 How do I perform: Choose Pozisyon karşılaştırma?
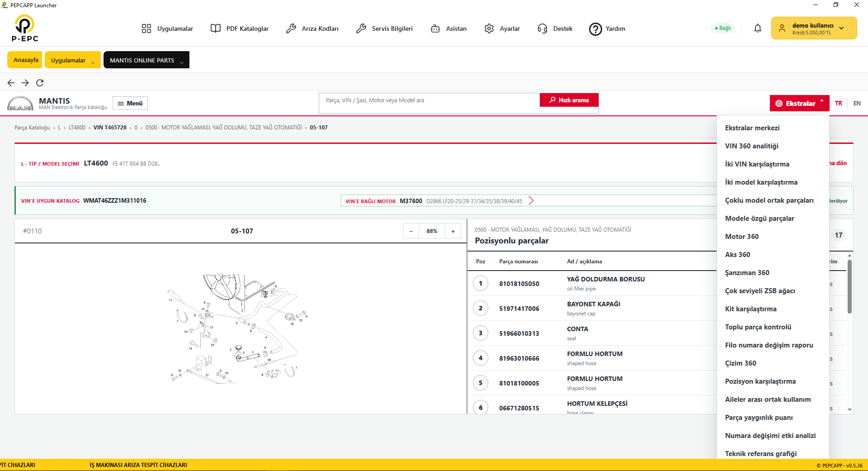click(x=773, y=381)
